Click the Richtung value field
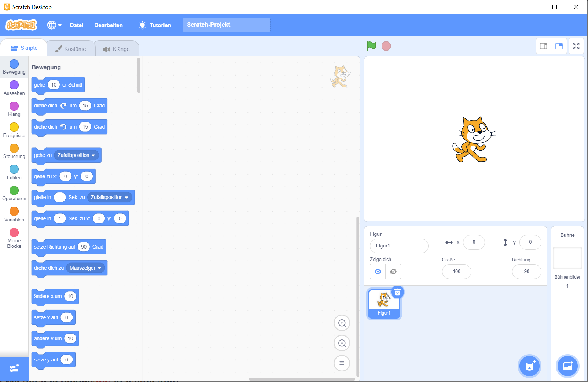Screen dimensions: 588x382 pos(527,272)
